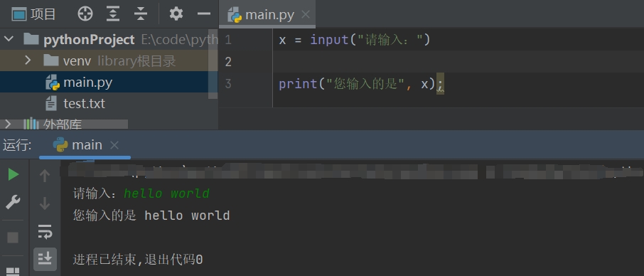Click the Select Opened File target icon

[85, 14]
